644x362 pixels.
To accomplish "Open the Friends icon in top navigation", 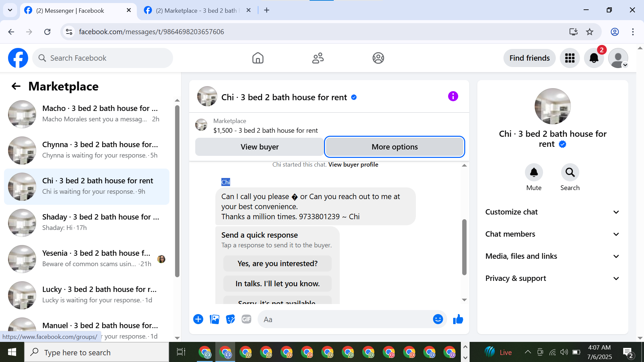I will 318,58.
